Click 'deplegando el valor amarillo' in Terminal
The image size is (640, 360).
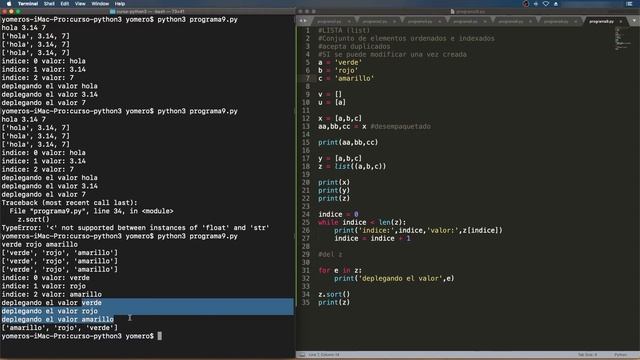[x=58, y=319]
